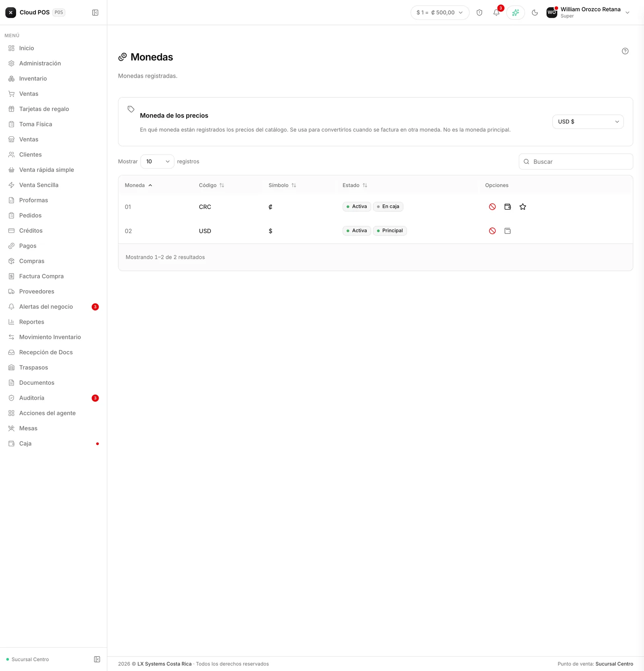This screenshot has height=671, width=644.
Task: Open help icon on Monedas page
Action: coord(625,51)
